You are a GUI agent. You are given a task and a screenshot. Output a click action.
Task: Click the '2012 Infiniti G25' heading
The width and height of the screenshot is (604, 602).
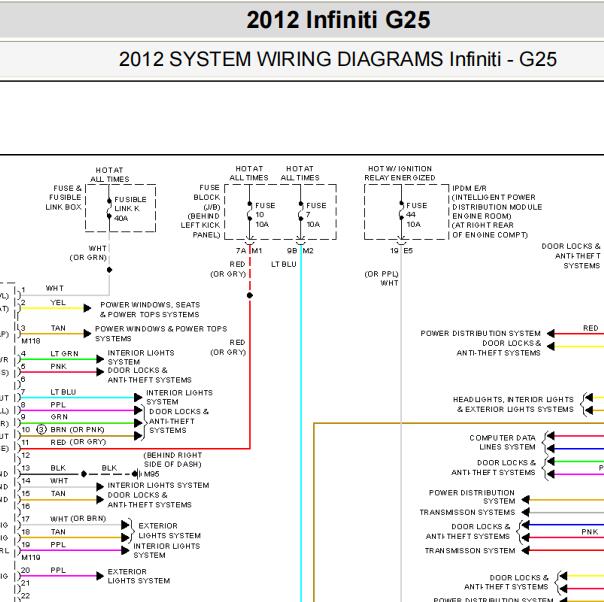tap(338, 20)
